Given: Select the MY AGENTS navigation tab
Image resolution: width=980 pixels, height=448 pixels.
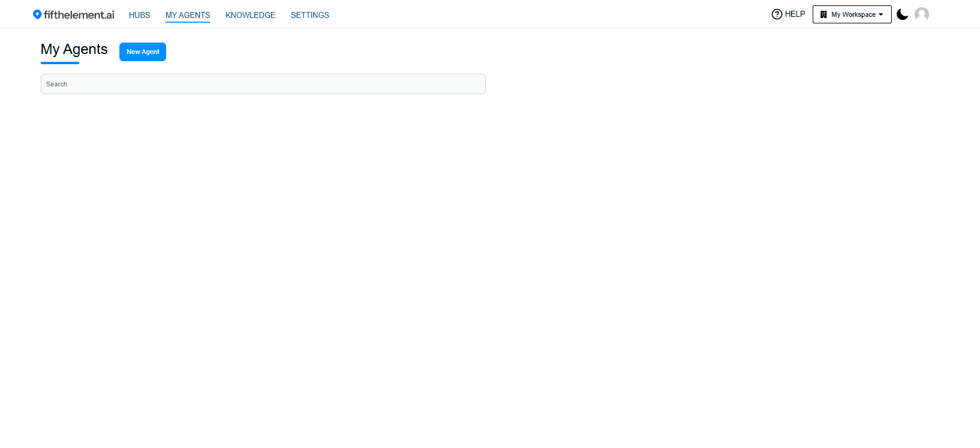Looking at the screenshot, I should tap(188, 15).
